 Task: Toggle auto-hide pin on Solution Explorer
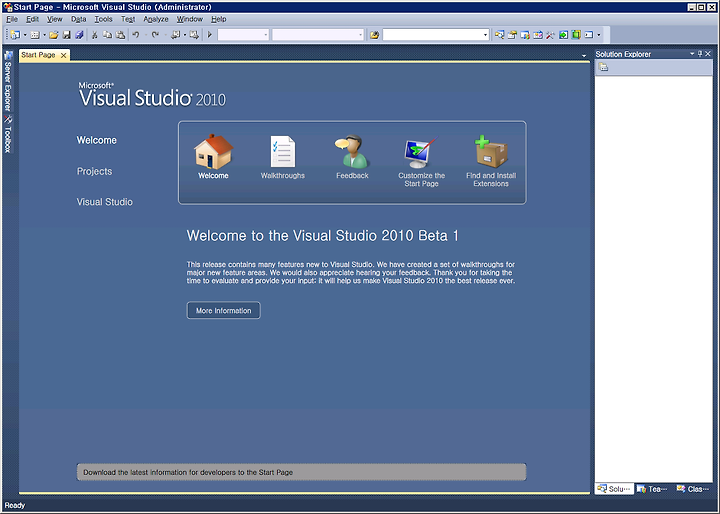coord(700,54)
